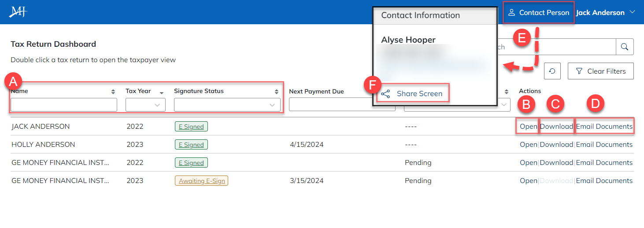The width and height of the screenshot is (644, 228).
Task: Click the MJ logo in header
Action: pyautogui.click(x=18, y=12)
